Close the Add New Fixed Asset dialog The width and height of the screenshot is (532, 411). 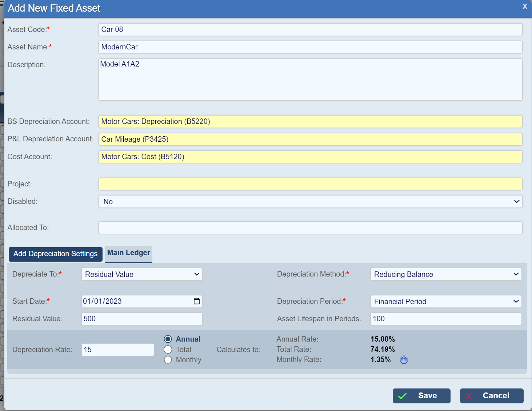pyautogui.click(x=525, y=7)
